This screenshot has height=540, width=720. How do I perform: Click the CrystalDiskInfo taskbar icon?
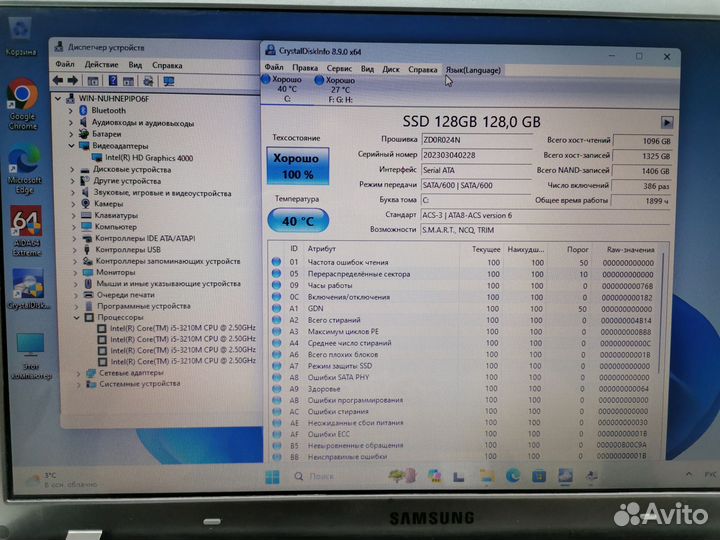566,476
